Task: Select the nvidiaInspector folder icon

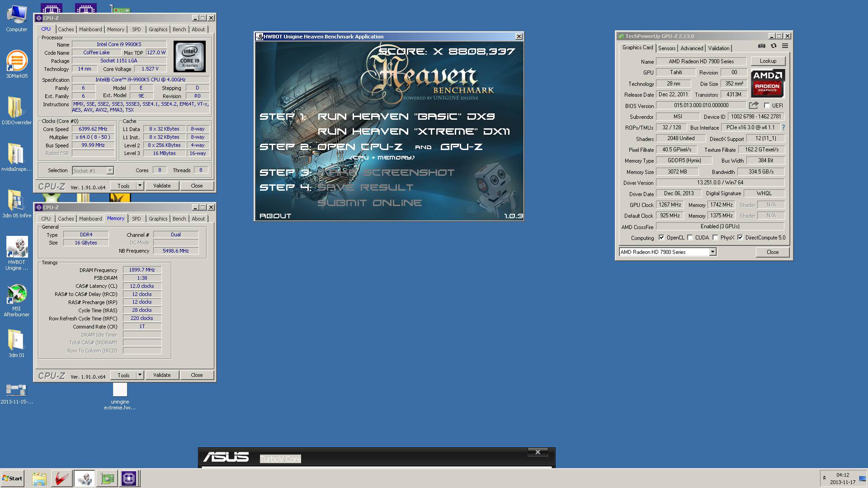Action: tap(17, 158)
